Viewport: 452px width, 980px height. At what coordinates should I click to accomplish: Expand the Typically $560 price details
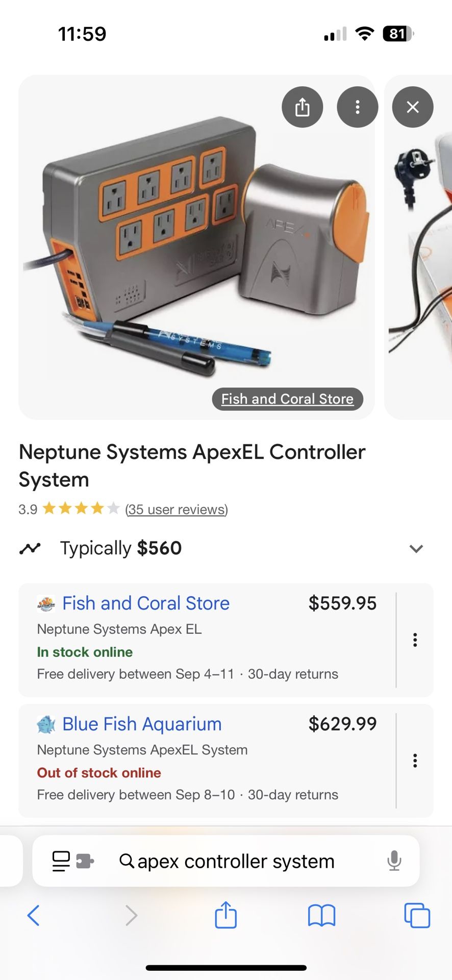(416, 549)
